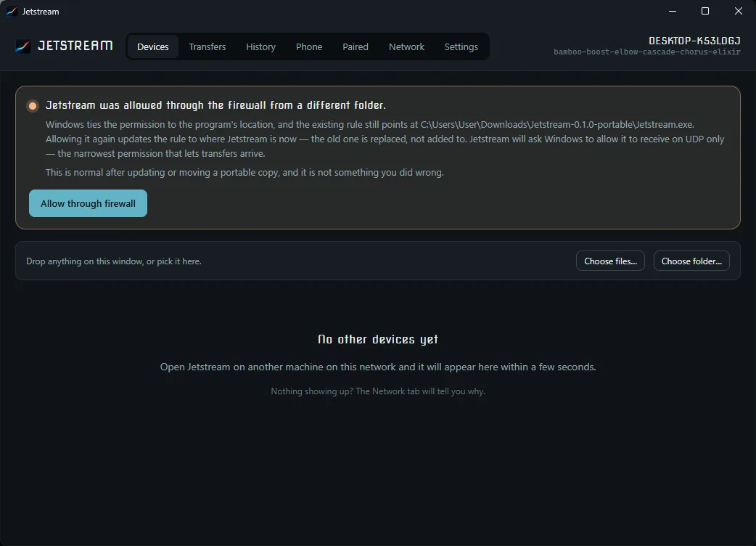756x546 pixels.
Task: Click the DESKTOP-K53LOGJ device name
Action: [694, 41]
